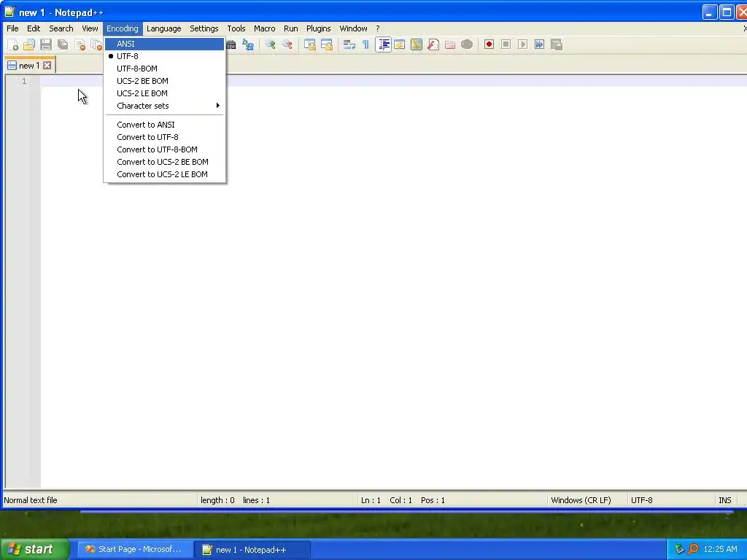Open the Tools menu
The width and height of the screenshot is (747, 560).
pyautogui.click(x=236, y=28)
